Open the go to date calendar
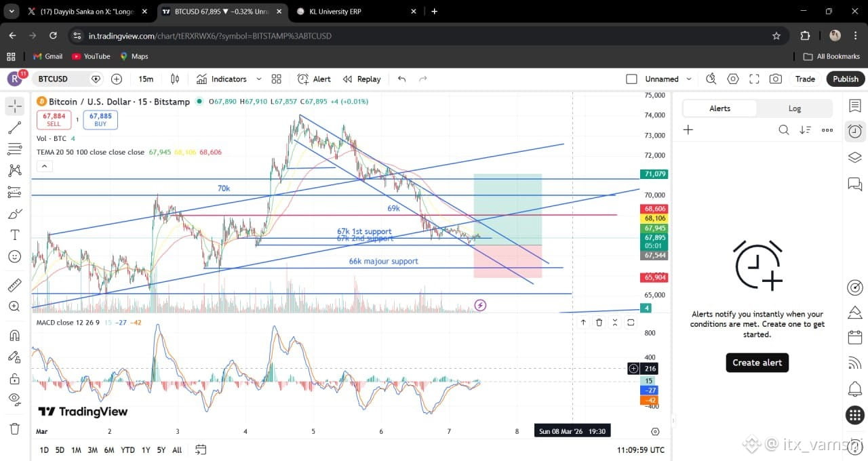 pyautogui.click(x=201, y=449)
